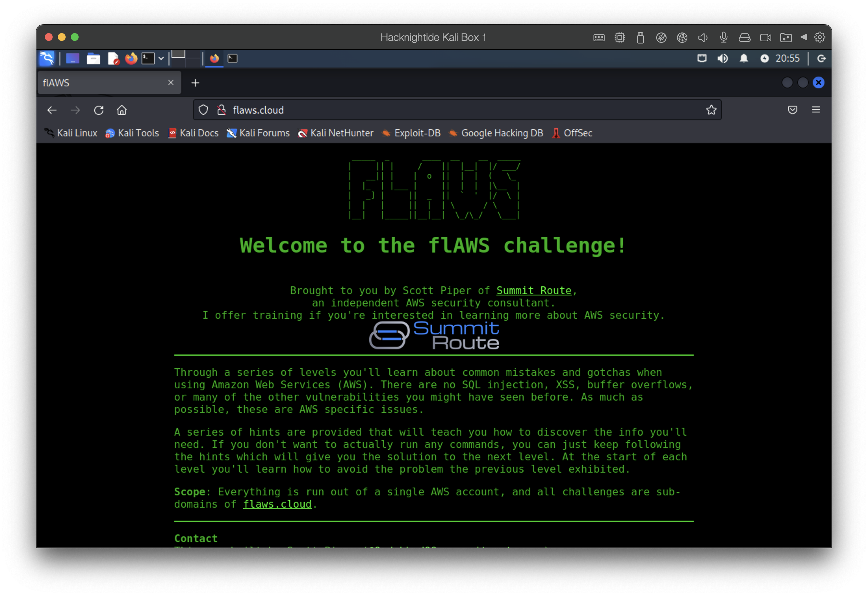Reload the flaws.cloud page
868x596 pixels.
click(x=99, y=110)
